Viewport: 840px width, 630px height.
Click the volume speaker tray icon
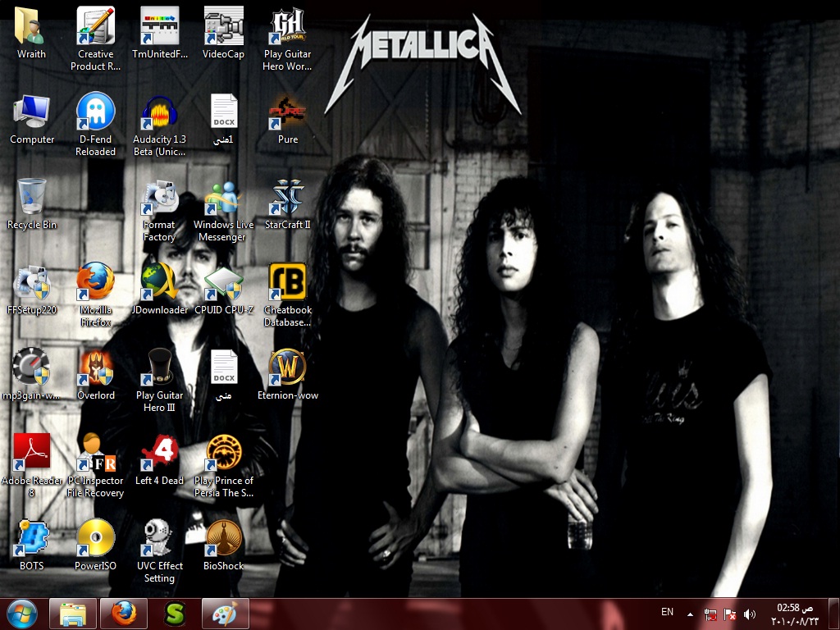[x=749, y=614]
